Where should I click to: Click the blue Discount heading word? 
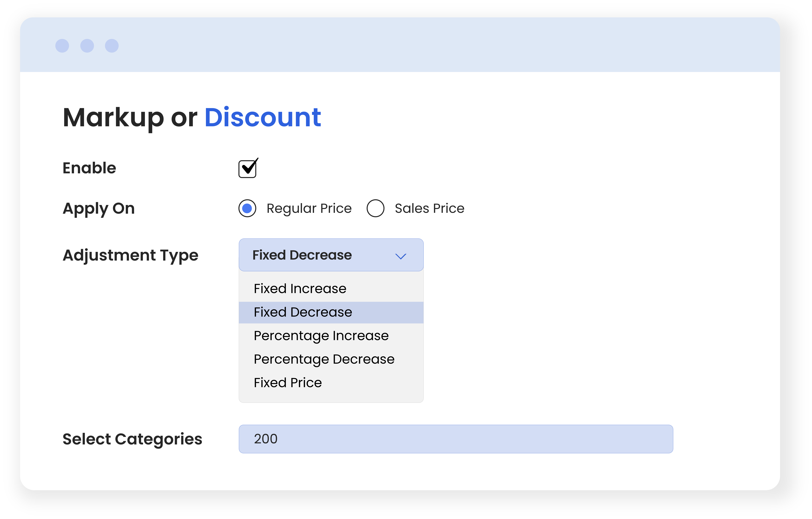click(x=263, y=118)
